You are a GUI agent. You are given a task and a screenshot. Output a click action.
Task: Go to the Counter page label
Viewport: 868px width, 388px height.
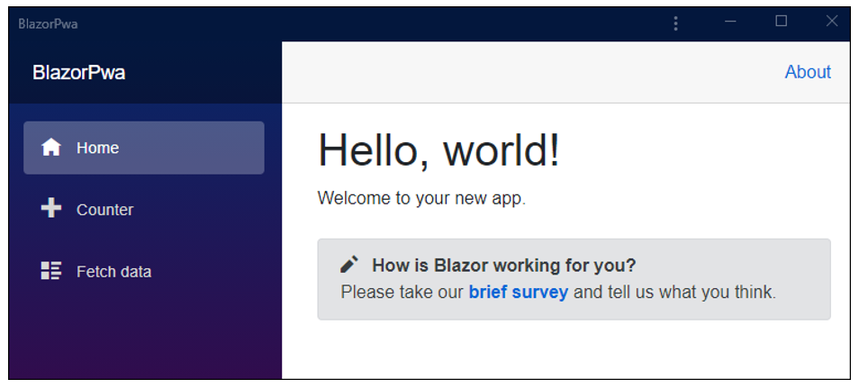click(104, 210)
